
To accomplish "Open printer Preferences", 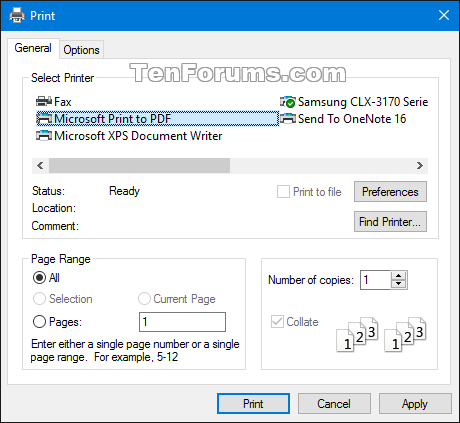I will coord(390,192).
